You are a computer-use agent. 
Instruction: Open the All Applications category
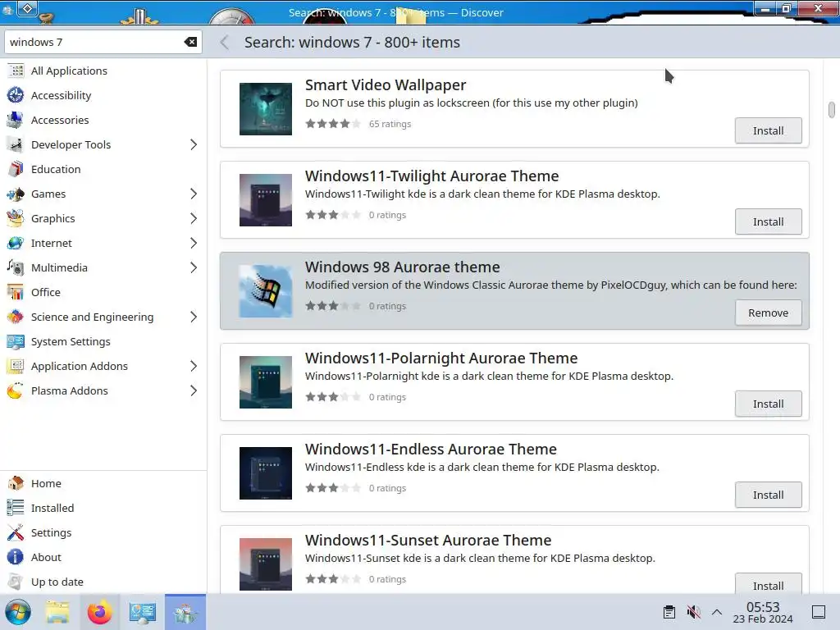103,71
